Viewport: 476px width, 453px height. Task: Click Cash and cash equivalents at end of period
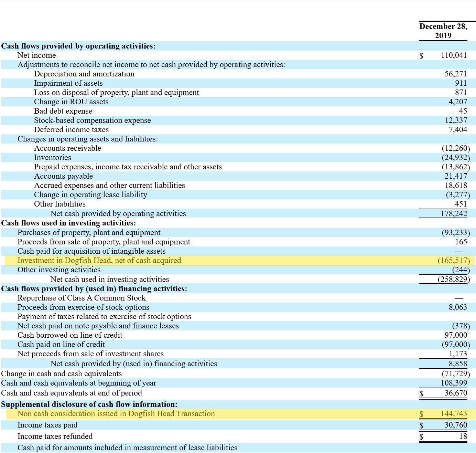72,393
